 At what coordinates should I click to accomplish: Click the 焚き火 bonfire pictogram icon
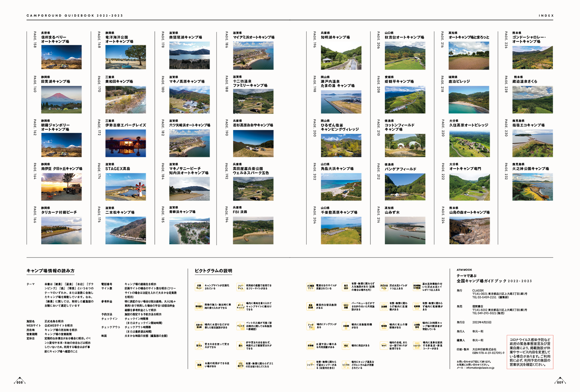199,346
